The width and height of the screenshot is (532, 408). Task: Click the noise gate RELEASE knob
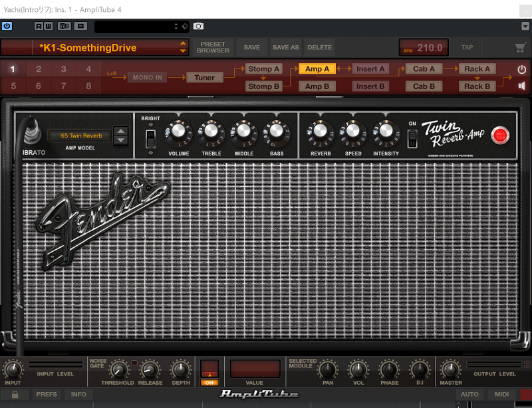pyautogui.click(x=150, y=370)
